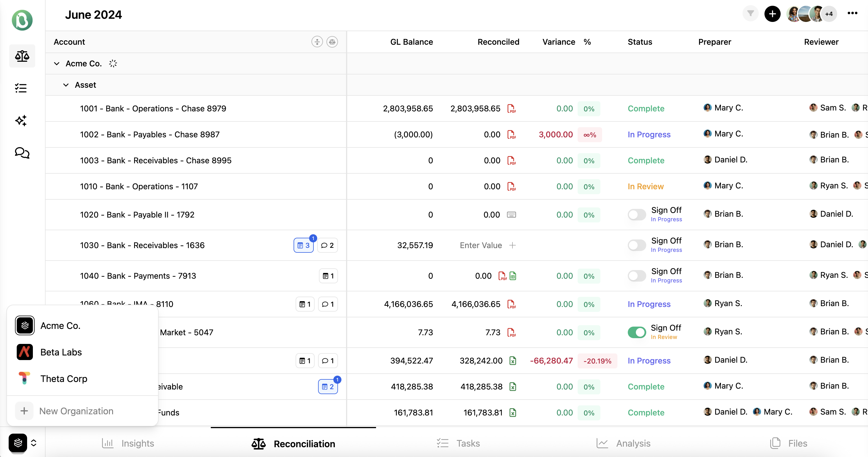
Task: Click the AI sparkles sidebar icon
Action: (x=21, y=120)
